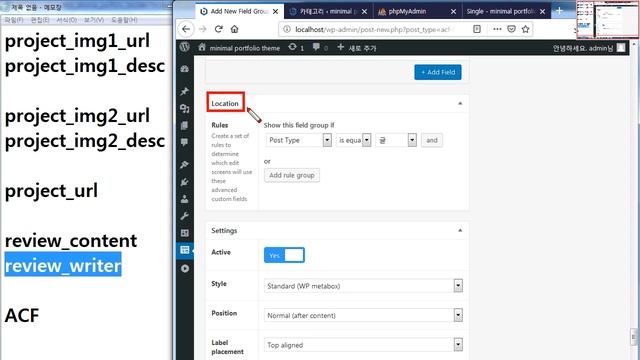Open Notepad 서식(O) menu
This screenshot has height=360, width=640.
pyautogui.click(x=67, y=20)
